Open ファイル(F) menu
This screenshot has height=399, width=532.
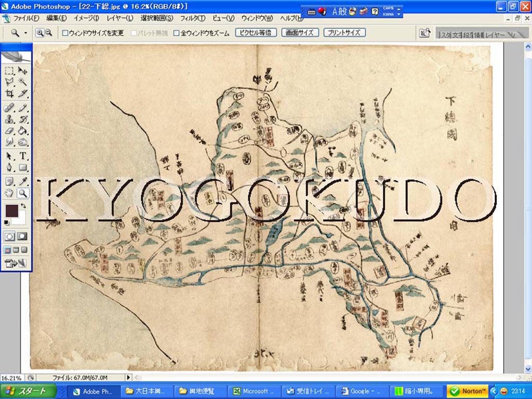coord(26,18)
